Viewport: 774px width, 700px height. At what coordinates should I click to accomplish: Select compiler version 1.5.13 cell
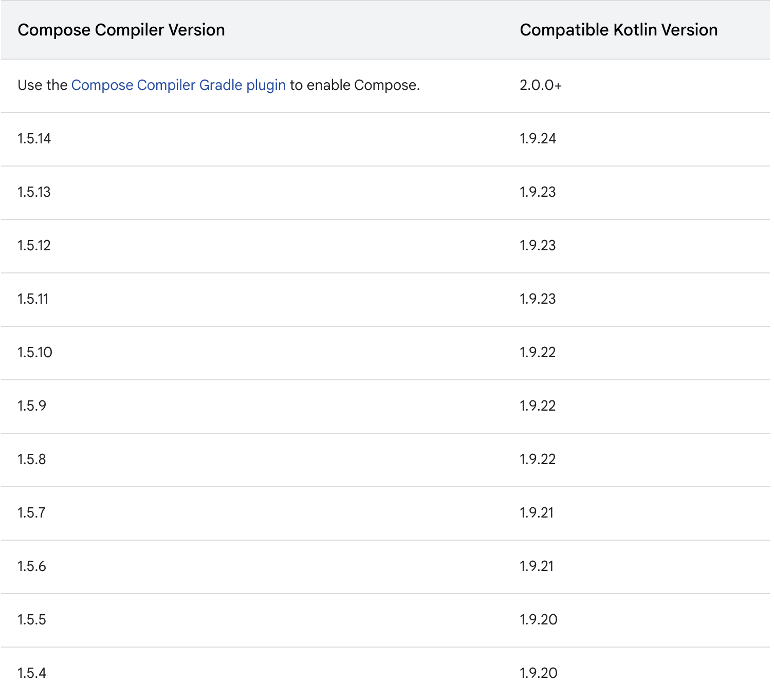pyautogui.click(x=34, y=192)
